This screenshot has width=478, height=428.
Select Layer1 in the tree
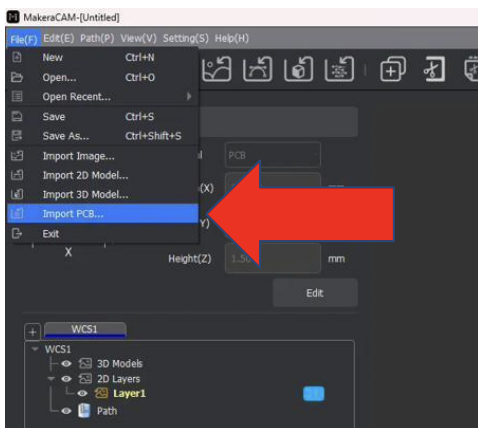(x=129, y=394)
